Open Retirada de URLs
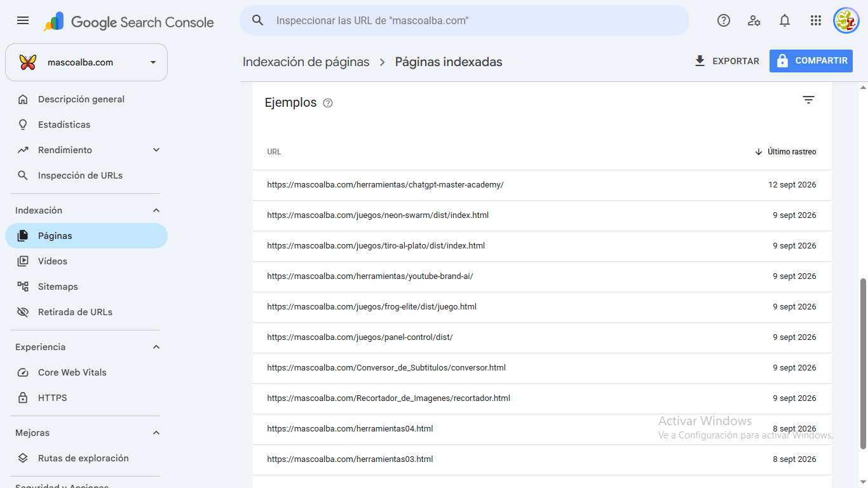868x488 pixels. coord(86,312)
